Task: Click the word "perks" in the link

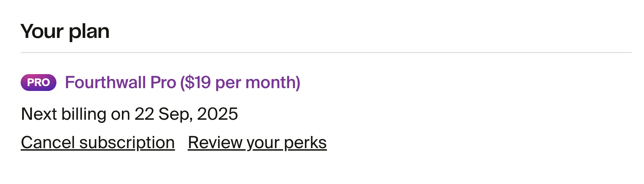Action: pyautogui.click(x=305, y=143)
